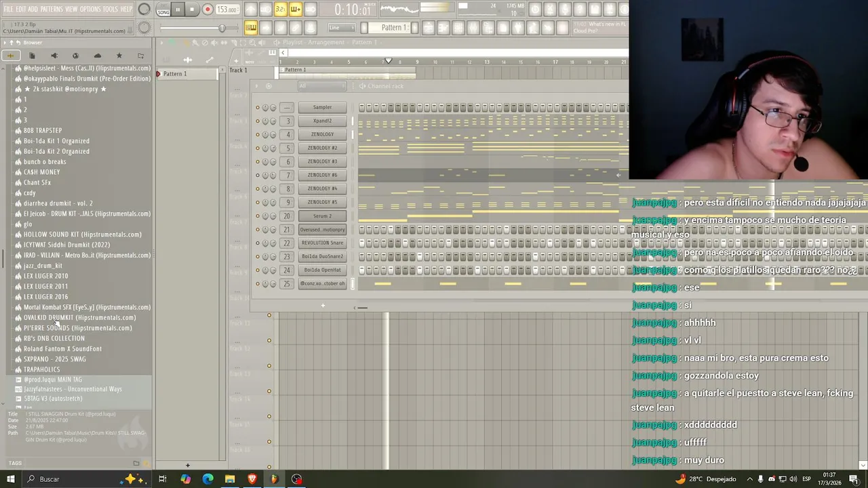Toggle the highlighted 3-2 countdown icon
The image size is (868, 488).
coord(280,9)
